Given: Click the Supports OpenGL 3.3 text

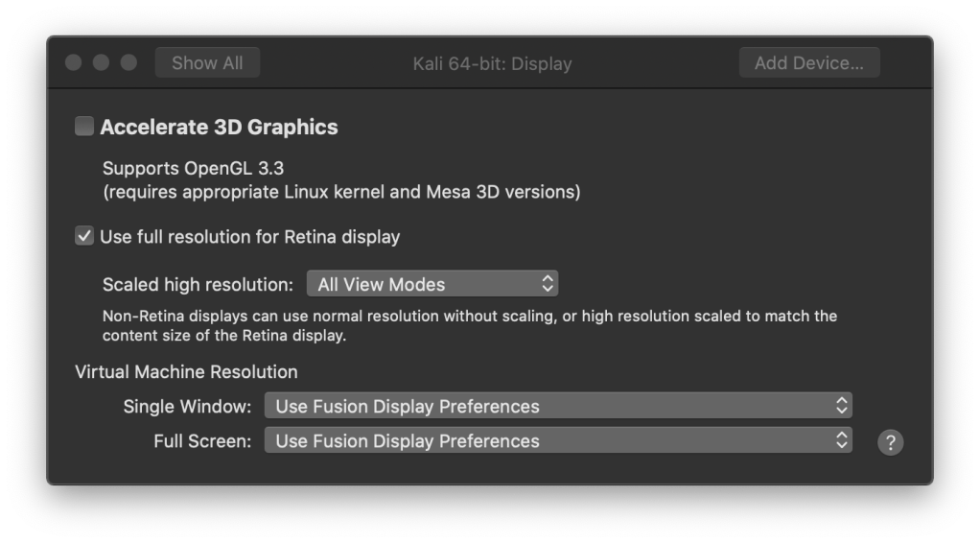Looking at the screenshot, I should click(x=193, y=168).
